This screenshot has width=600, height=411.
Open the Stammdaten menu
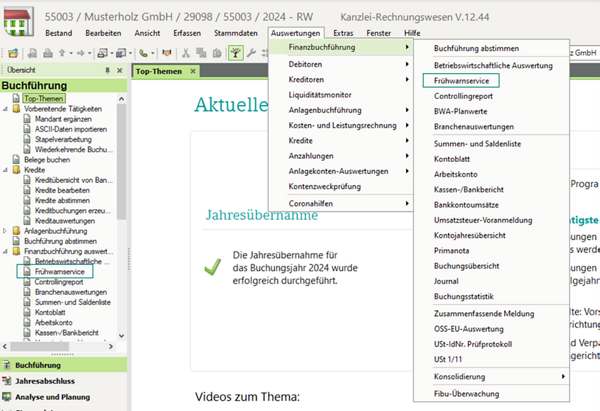(236, 33)
